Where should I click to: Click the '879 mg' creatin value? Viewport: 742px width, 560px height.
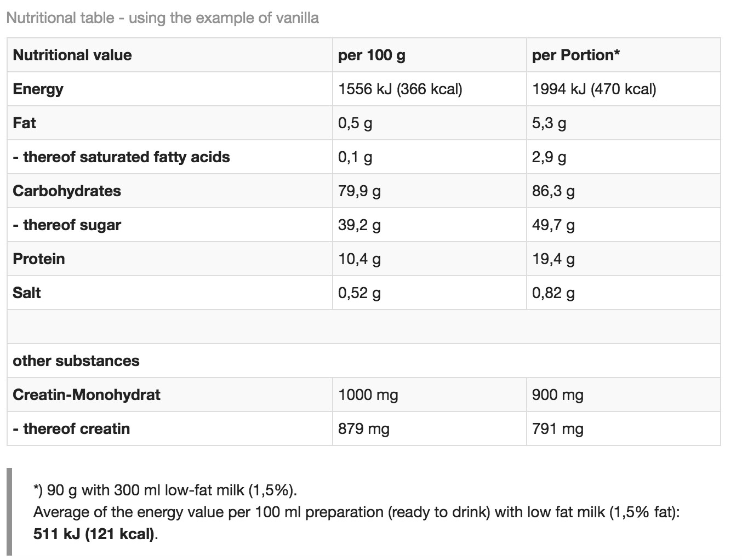click(364, 428)
